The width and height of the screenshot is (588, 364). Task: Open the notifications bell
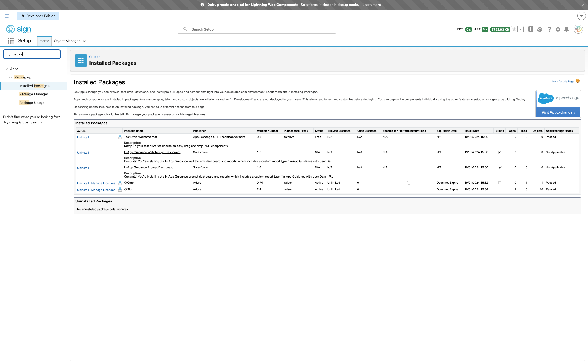[x=566, y=29]
